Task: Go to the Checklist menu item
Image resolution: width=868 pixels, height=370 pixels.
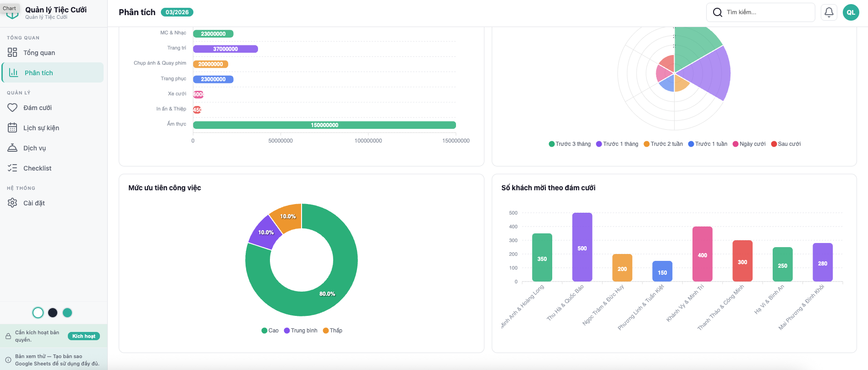Action: [38, 168]
